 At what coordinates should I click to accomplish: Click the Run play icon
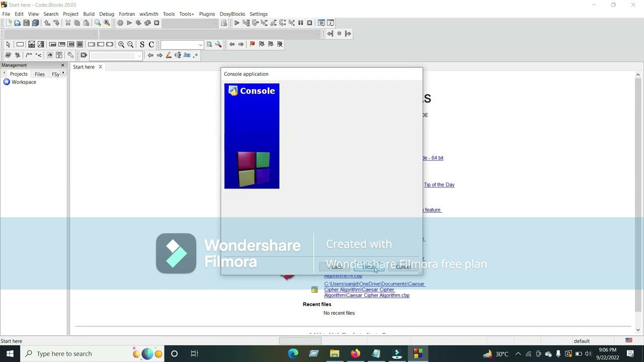coord(129,23)
